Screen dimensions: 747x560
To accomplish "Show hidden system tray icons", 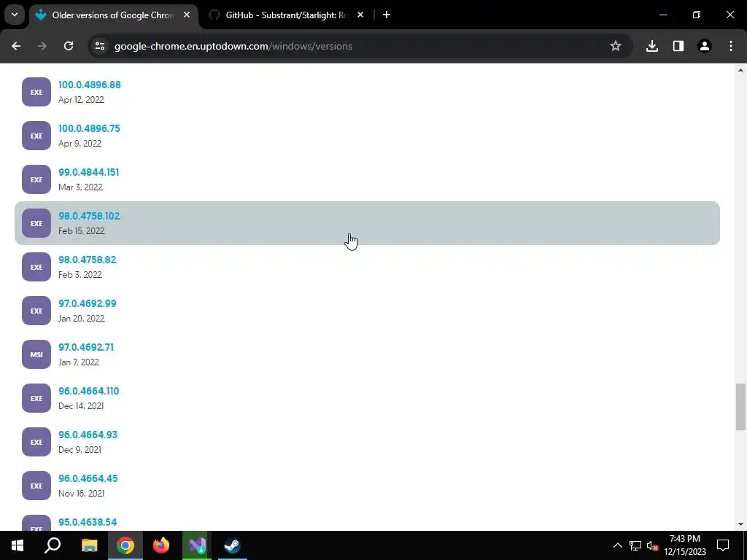I will pyautogui.click(x=617, y=545).
